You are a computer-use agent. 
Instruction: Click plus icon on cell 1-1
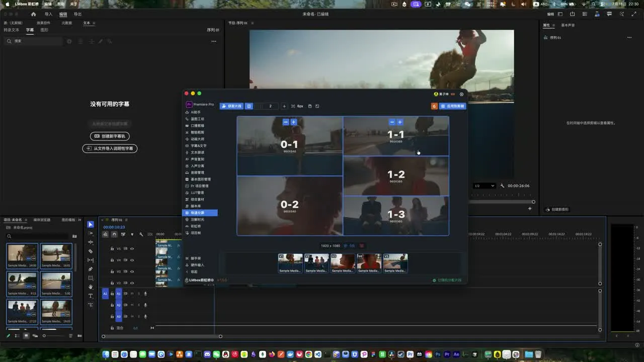coord(400,122)
